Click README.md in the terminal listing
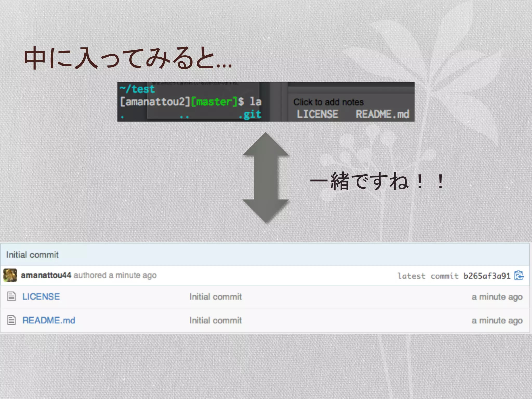This screenshot has width=532, height=399. click(x=382, y=114)
